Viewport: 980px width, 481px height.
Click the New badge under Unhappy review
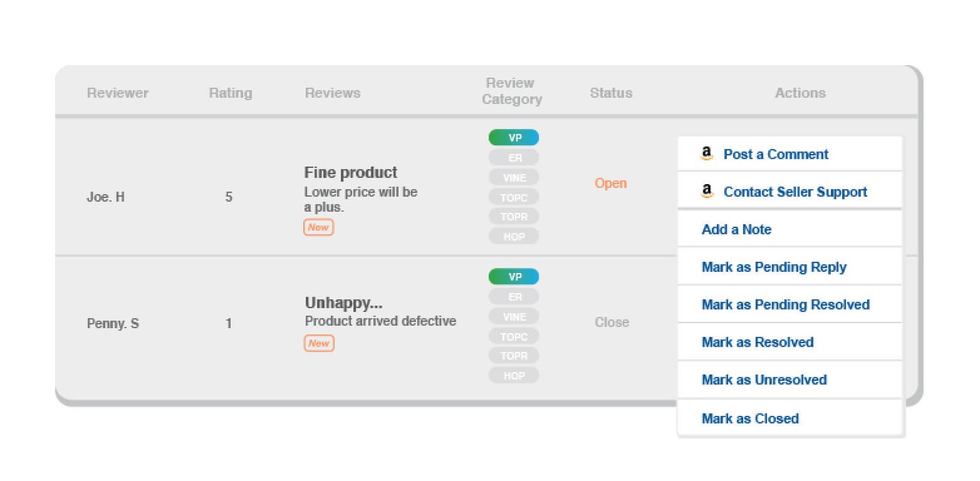318,344
